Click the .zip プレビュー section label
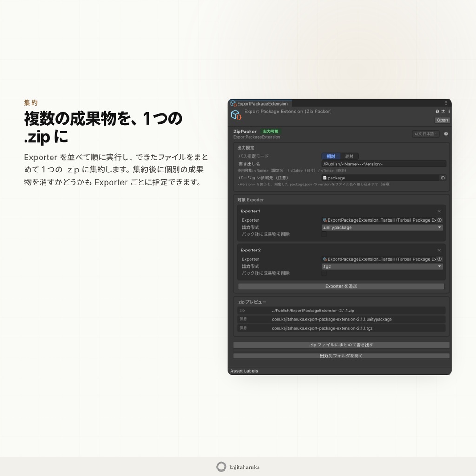 (251, 302)
